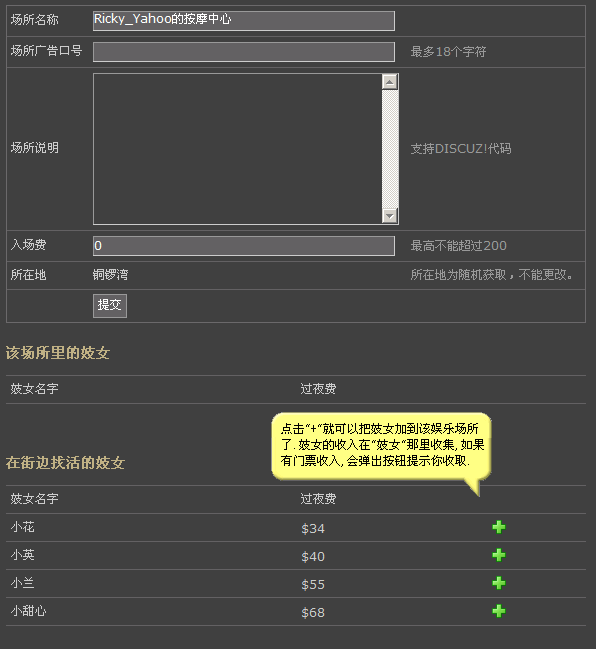Click the $34 price value
The image size is (596, 649).
tap(313, 529)
